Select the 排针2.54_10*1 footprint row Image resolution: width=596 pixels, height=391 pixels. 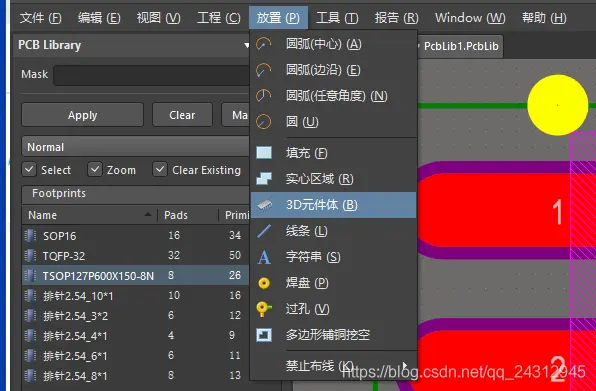(x=136, y=295)
